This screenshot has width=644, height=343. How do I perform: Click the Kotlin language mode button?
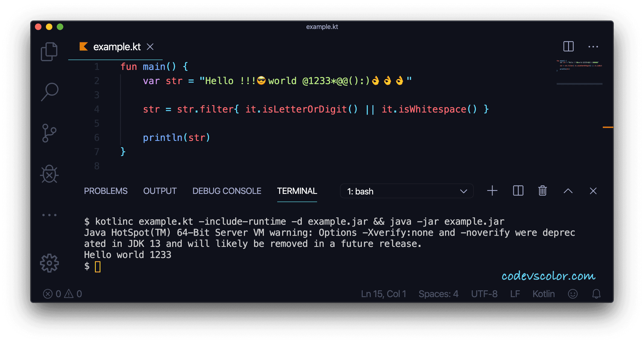(543, 294)
